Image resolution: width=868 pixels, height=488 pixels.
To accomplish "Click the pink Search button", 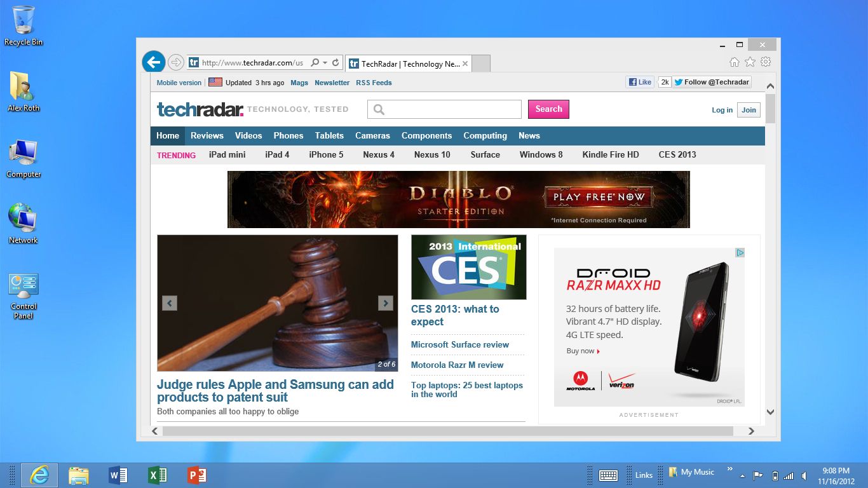I will [x=548, y=109].
